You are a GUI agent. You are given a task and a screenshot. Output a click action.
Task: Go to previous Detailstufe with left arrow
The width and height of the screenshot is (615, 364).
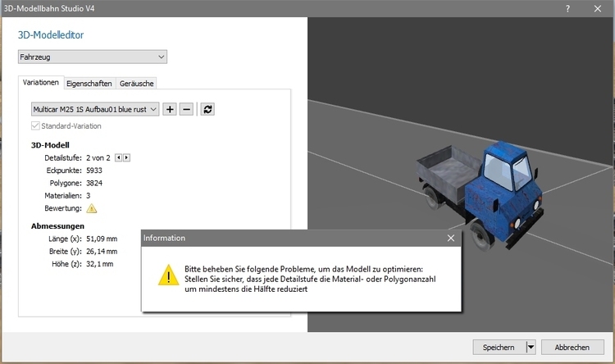(x=118, y=157)
